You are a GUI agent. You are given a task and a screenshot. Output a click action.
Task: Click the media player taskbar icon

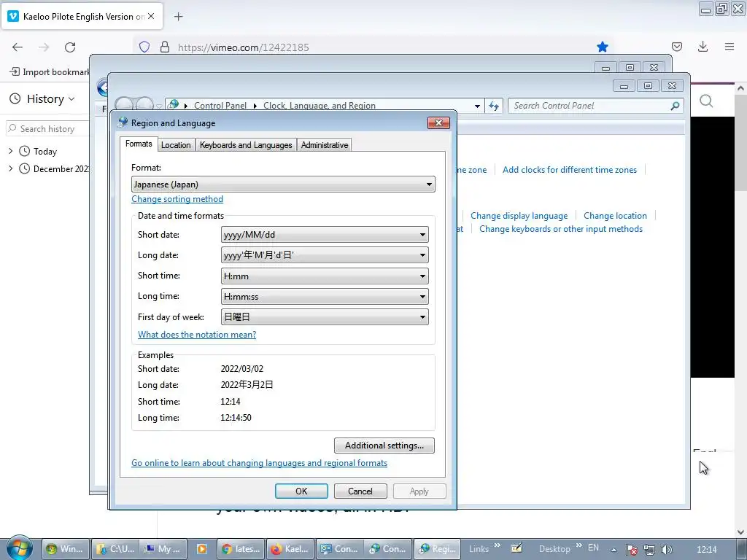click(x=201, y=548)
